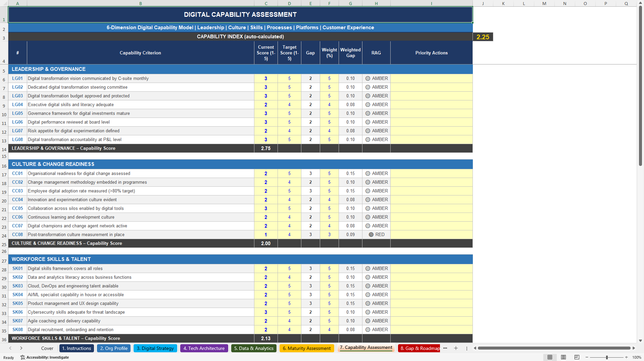Select column Q header
This screenshot has height=361, width=644.
click(x=626, y=3)
